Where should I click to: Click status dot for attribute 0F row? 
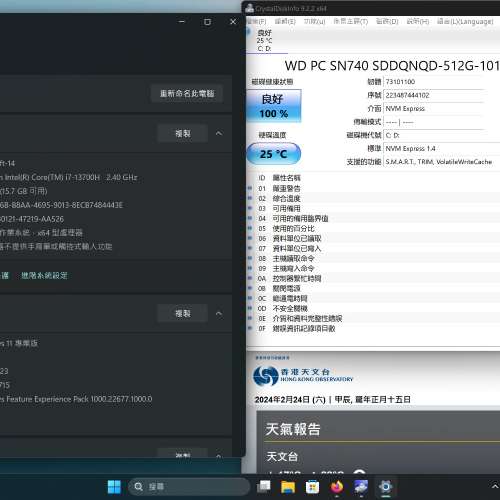(250, 328)
